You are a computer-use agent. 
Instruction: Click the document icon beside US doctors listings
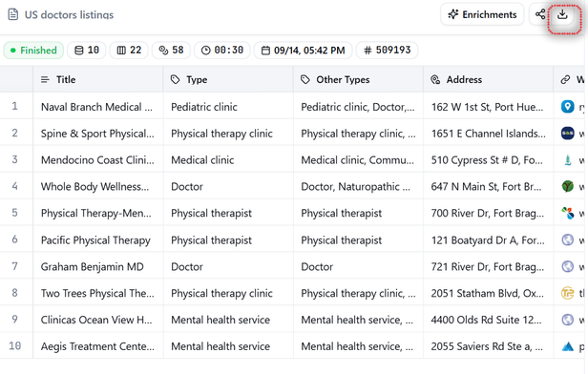13,14
